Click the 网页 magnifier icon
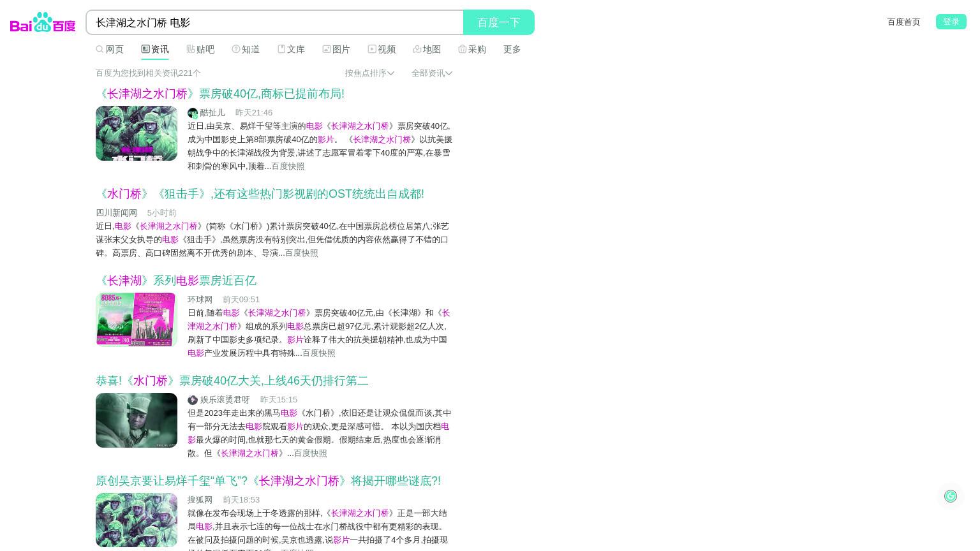980x551 pixels. point(100,49)
